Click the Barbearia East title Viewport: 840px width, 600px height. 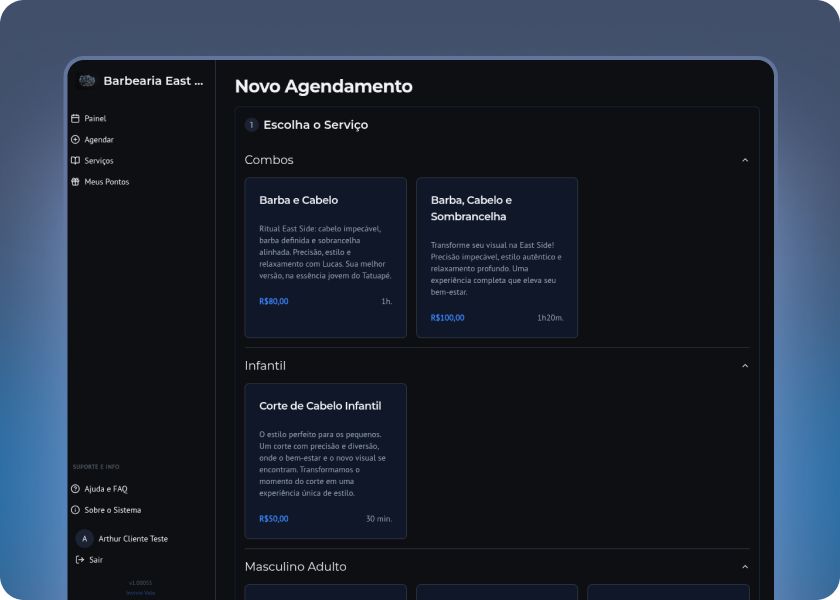tap(153, 81)
